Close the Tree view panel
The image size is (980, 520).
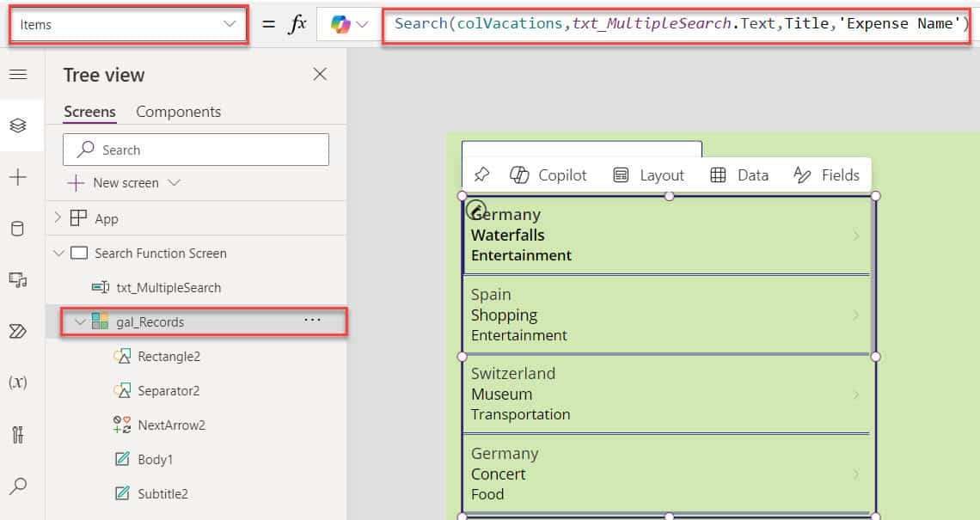point(320,75)
